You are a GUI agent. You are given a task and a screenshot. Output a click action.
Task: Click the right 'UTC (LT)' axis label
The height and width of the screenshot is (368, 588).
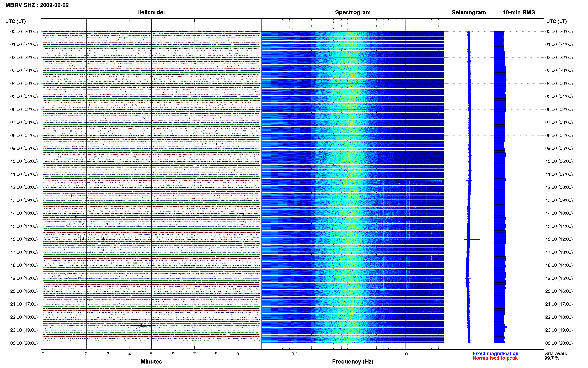556,21
